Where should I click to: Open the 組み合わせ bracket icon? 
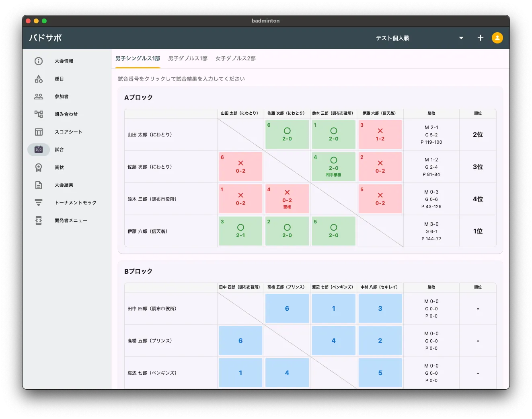click(x=39, y=114)
